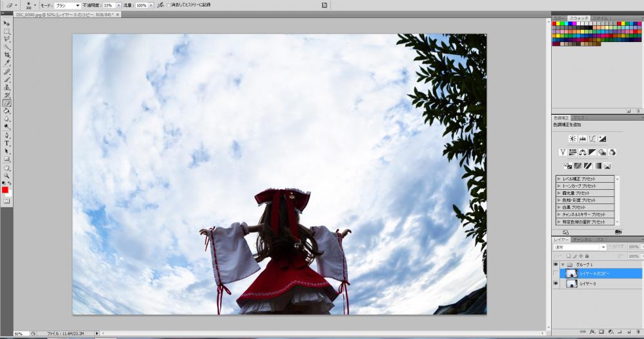Open flow slider arrow beside 100%
Image resolution: width=644 pixels, height=339 pixels.
151,6
